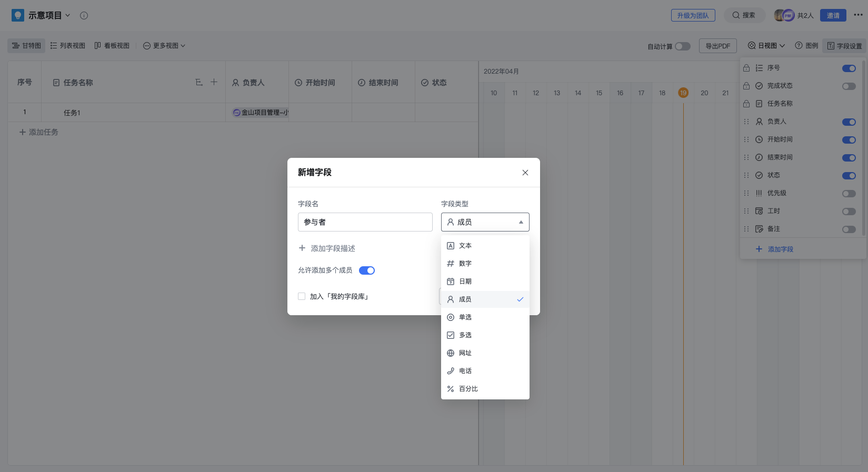Screen dimensions: 868x472
Task: Click the check icon in 状态 column header
Action: (x=425, y=83)
